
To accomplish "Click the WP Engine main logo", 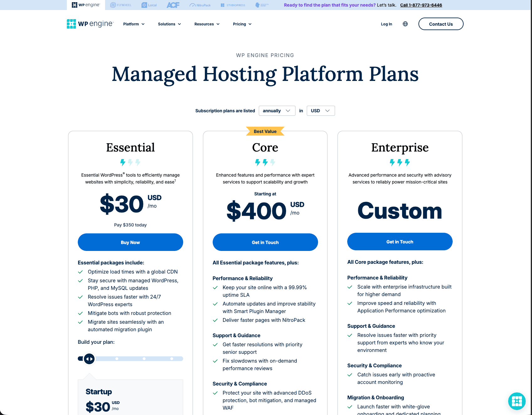I will 90,24.
